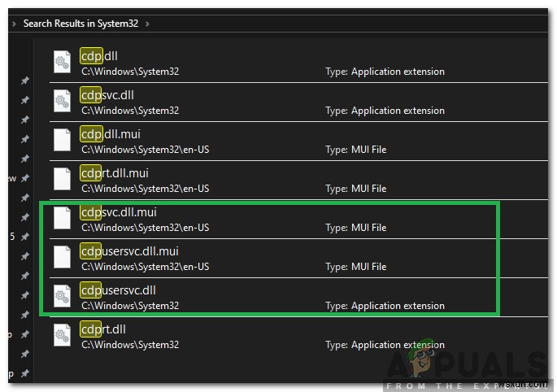The width and height of the screenshot is (557, 392).
Task: Click Type: Application extension for cdpusersvc.dll
Action: [385, 307]
